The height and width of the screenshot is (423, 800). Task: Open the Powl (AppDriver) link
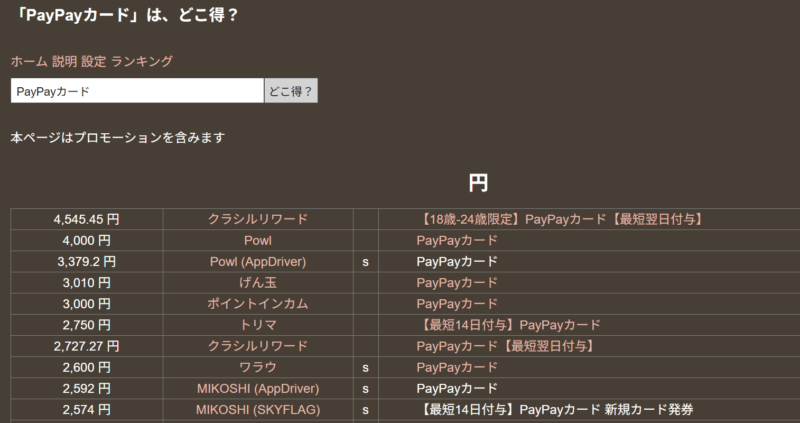(x=257, y=262)
